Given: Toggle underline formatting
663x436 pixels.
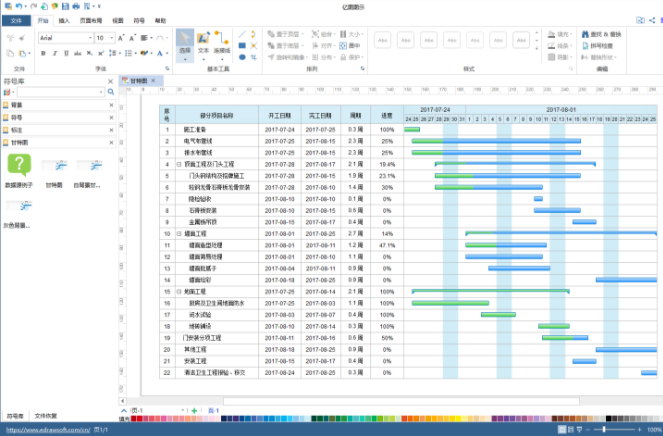Looking at the screenshot, I should click(66, 53).
